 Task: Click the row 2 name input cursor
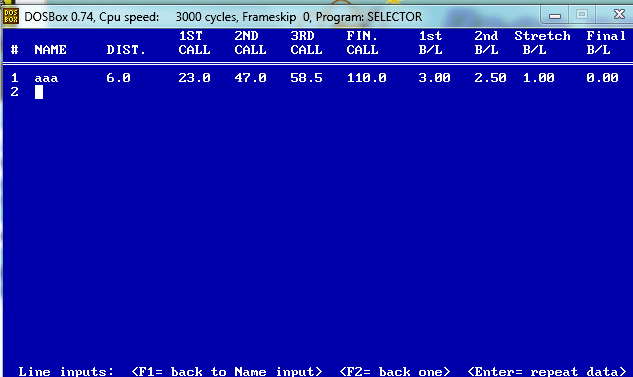(39, 92)
